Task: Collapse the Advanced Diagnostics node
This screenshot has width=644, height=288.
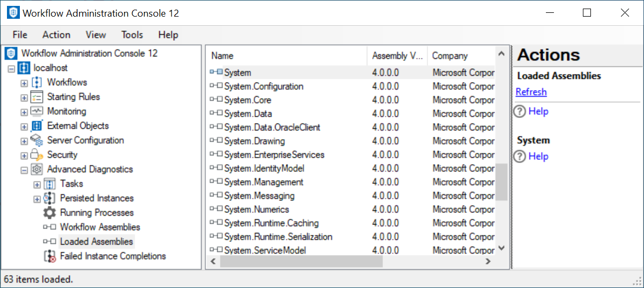Action: pos(24,170)
